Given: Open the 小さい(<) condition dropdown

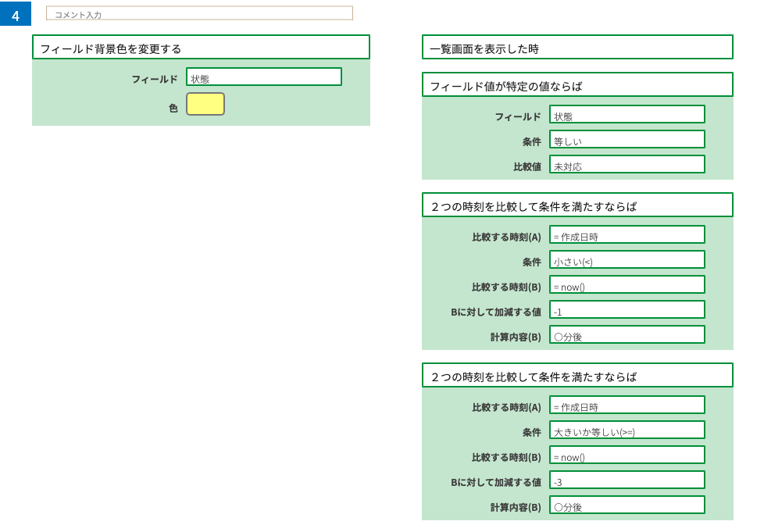Looking at the screenshot, I should tap(627, 259).
